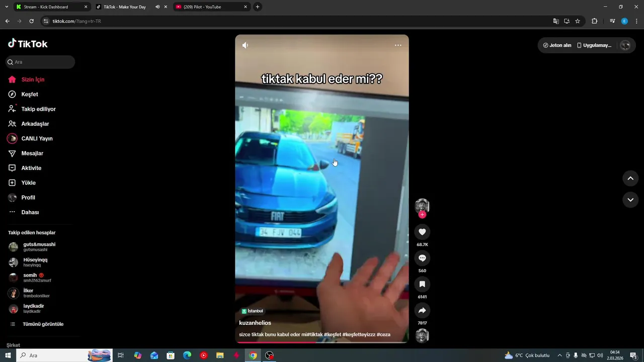Open the weather widget '6°C Çok bulutlu'
The image size is (644, 362).
point(527,355)
